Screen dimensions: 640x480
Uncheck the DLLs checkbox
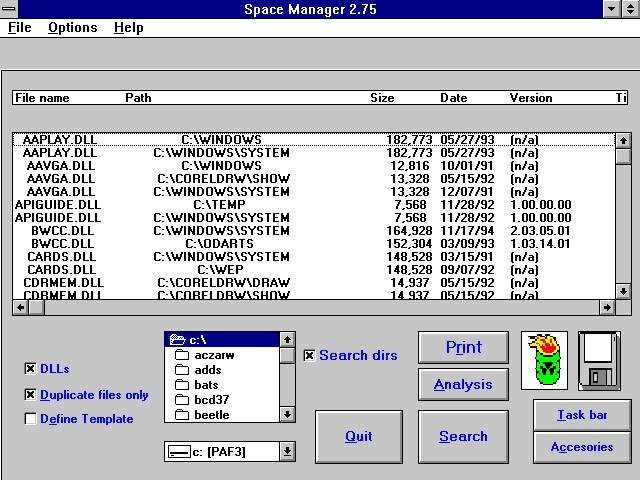(x=30, y=369)
